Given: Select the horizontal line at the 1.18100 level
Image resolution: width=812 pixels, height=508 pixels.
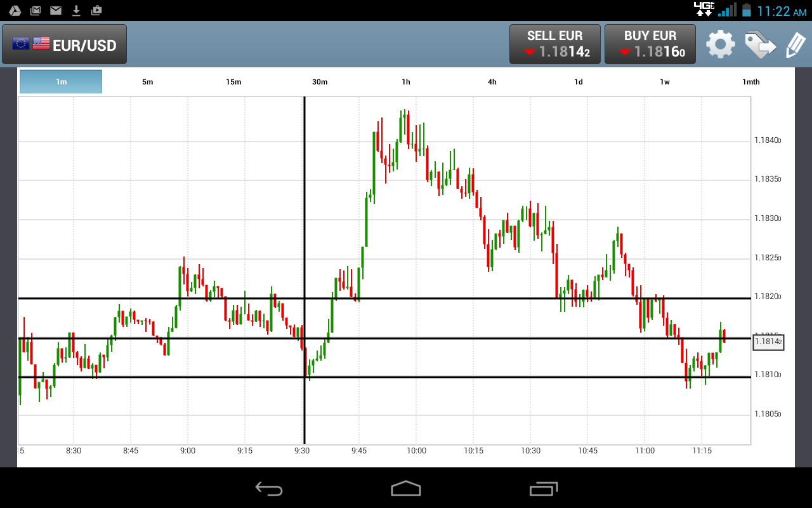Looking at the screenshot, I should point(384,377).
